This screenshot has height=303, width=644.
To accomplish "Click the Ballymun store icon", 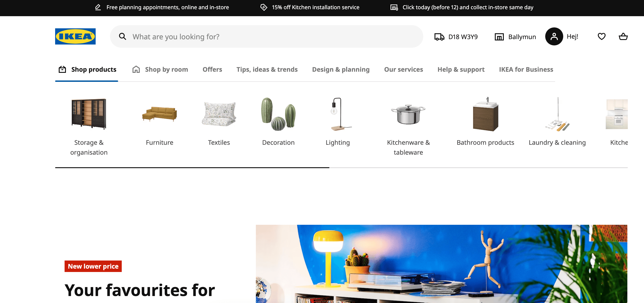I will pos(499,37).
